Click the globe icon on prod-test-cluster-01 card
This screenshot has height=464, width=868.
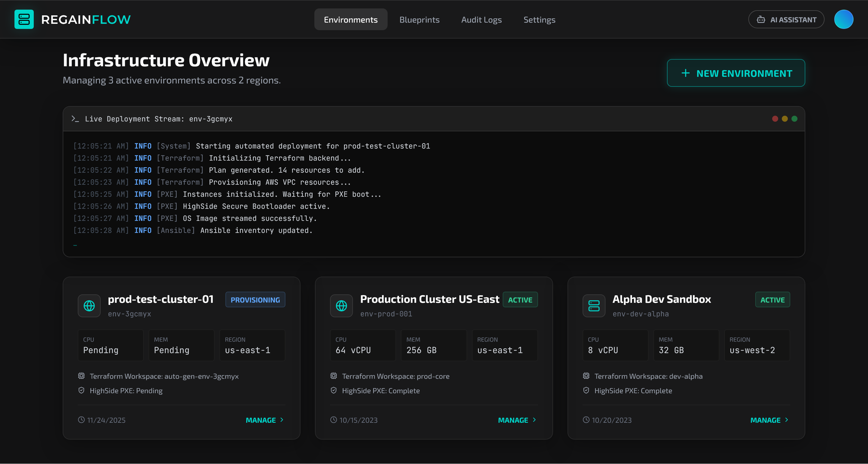pos(89,306)
